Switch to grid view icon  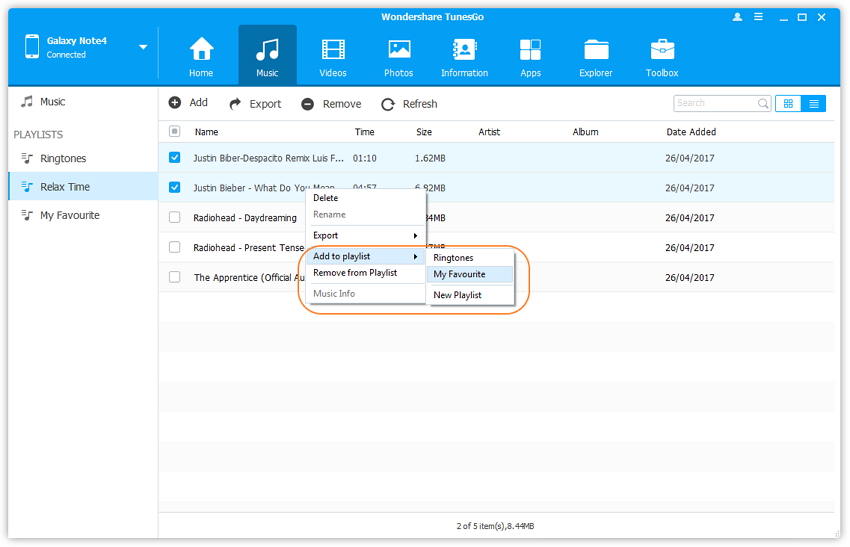tap(788, 103)
